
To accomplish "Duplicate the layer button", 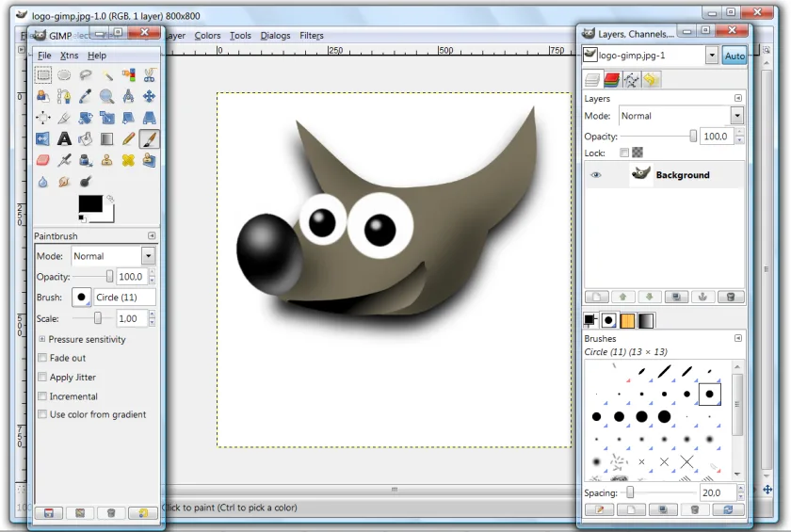I will (676, 297).
